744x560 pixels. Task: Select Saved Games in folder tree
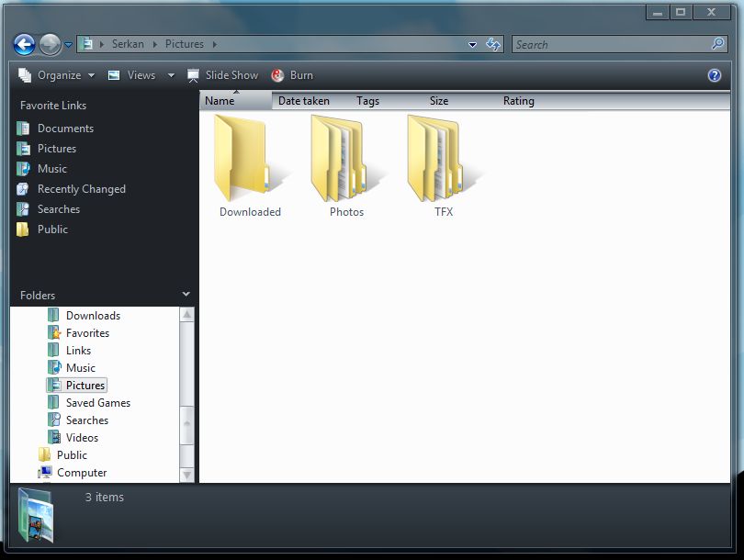tap(97, 403)
